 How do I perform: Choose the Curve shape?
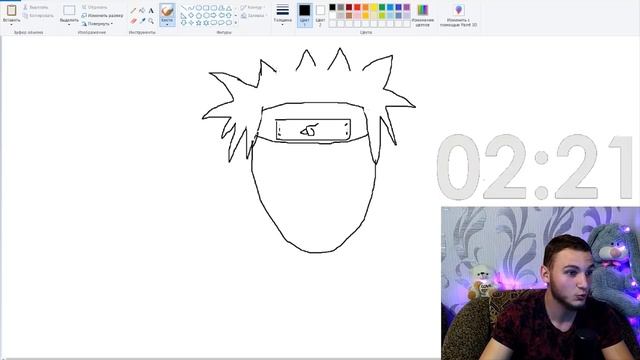coord(191,8)
